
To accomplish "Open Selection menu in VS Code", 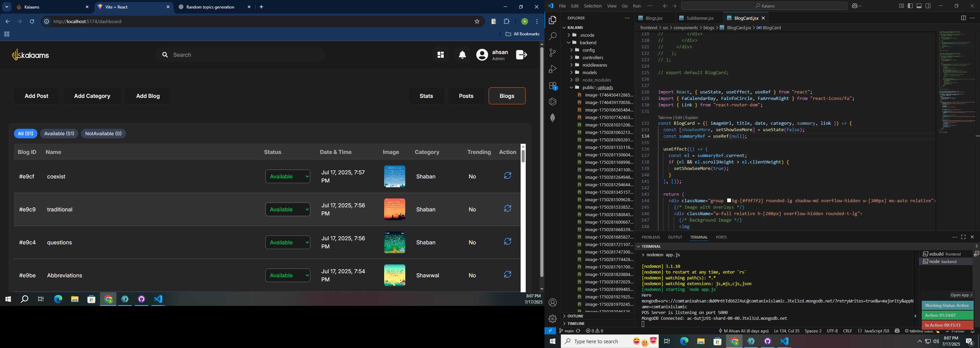I will 593,6.
